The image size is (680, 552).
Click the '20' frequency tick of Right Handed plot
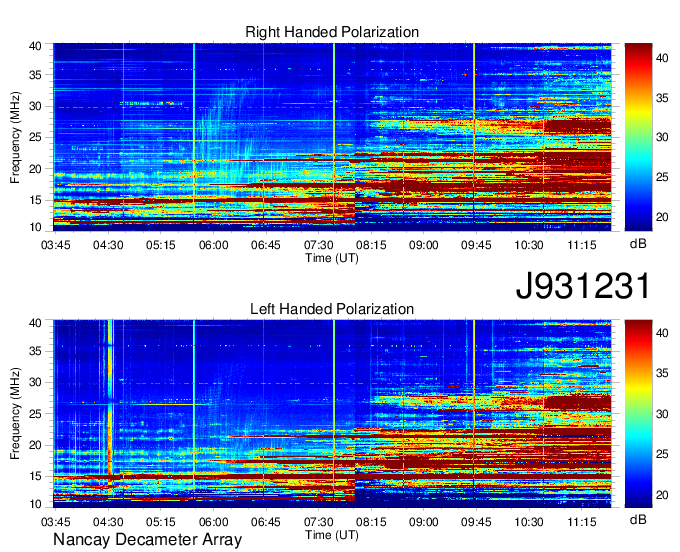(x=35, y=169)
